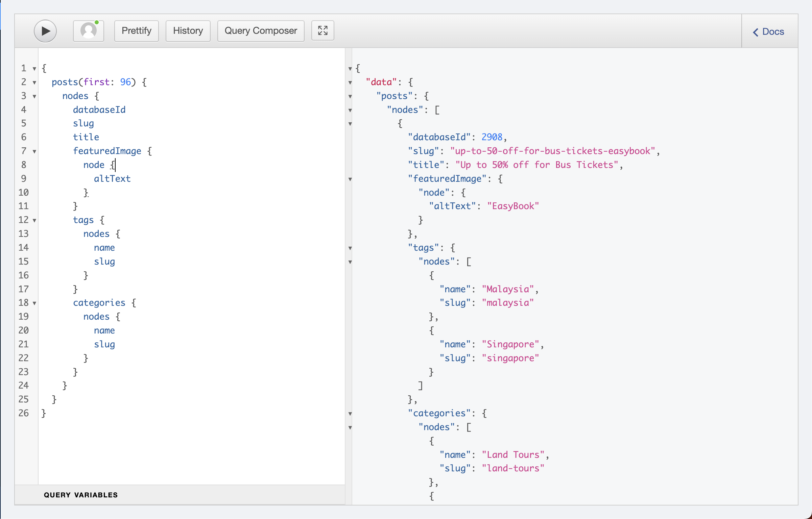Click the altText field on line 9

(112, 179)
